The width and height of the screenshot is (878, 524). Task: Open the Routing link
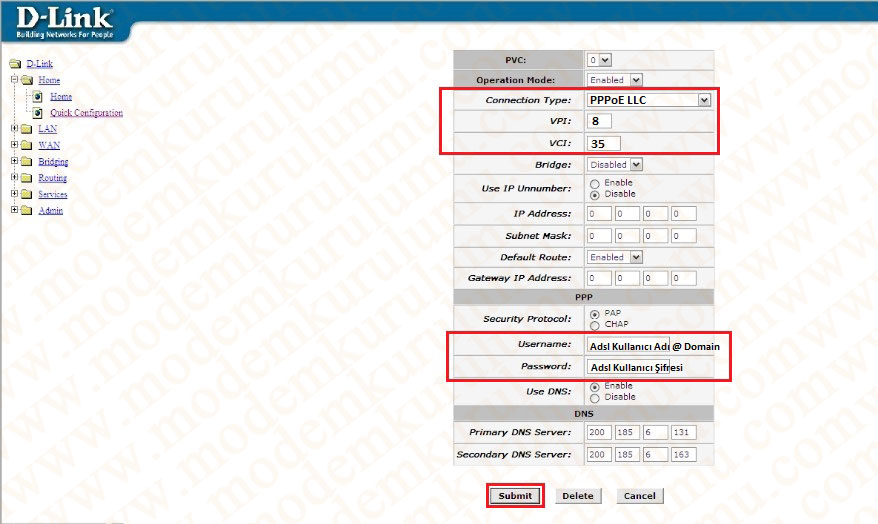(53, 178)
